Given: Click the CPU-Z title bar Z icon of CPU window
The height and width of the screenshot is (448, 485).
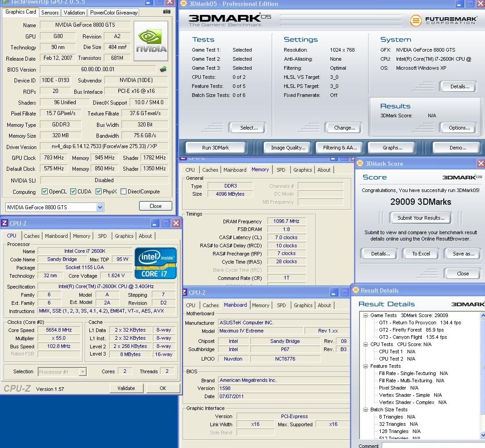Looking at the screenshot, I should click(x=5, y=223).
